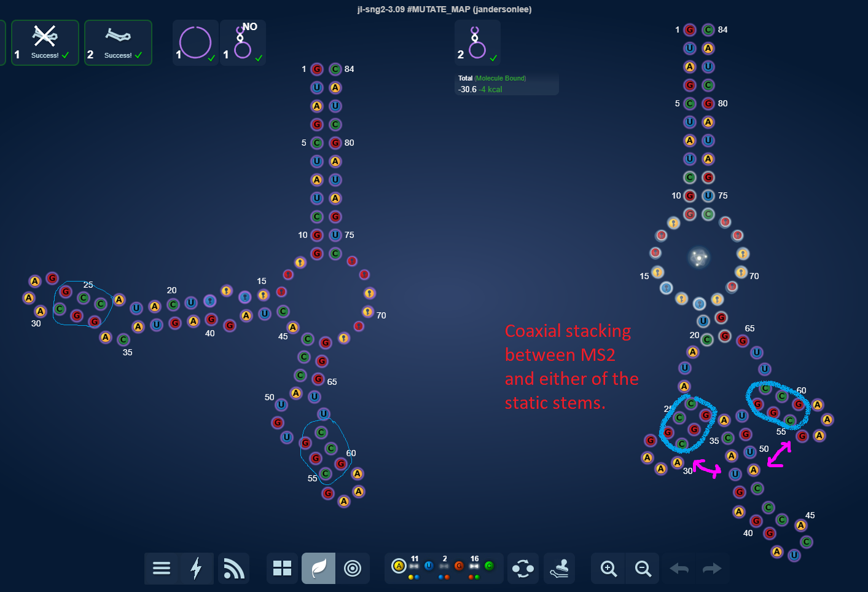Click base G number 80 in left structure
The image size is (868, 592).
click(x=335, y=143)
